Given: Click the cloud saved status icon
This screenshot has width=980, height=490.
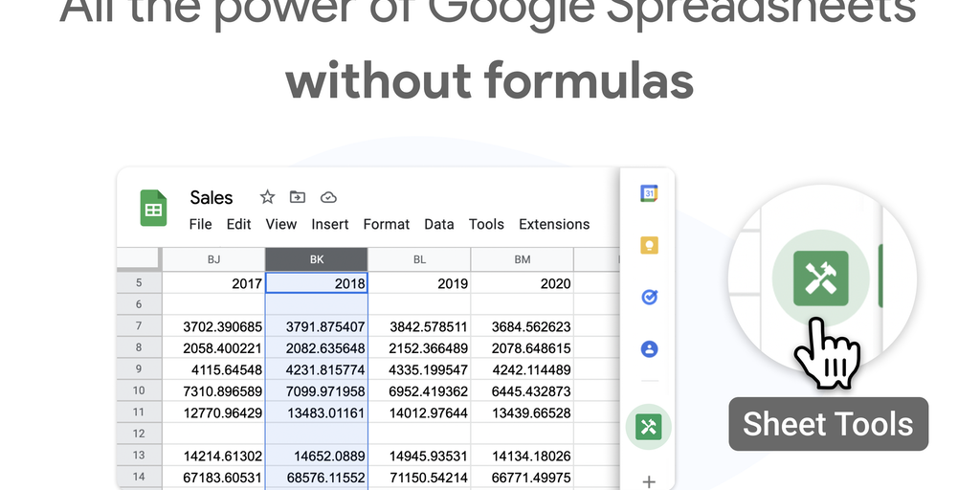Looking at the screenshot, I should click(x=328, y=197).
